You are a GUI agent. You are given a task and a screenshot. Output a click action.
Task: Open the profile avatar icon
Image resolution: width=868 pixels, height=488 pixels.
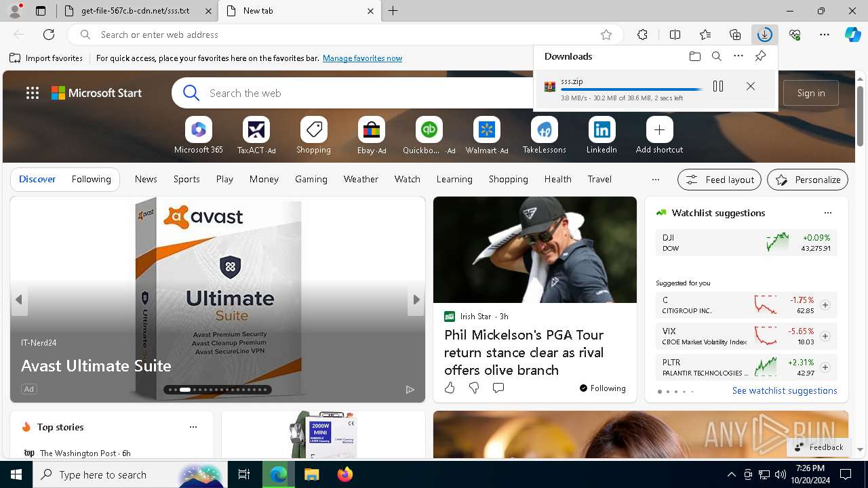tap(15, 11)
